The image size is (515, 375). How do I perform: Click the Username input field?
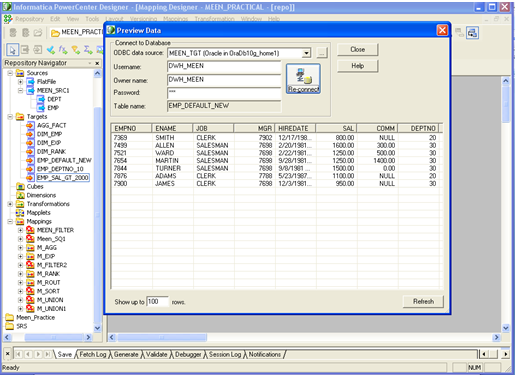(x=224, y=67)
